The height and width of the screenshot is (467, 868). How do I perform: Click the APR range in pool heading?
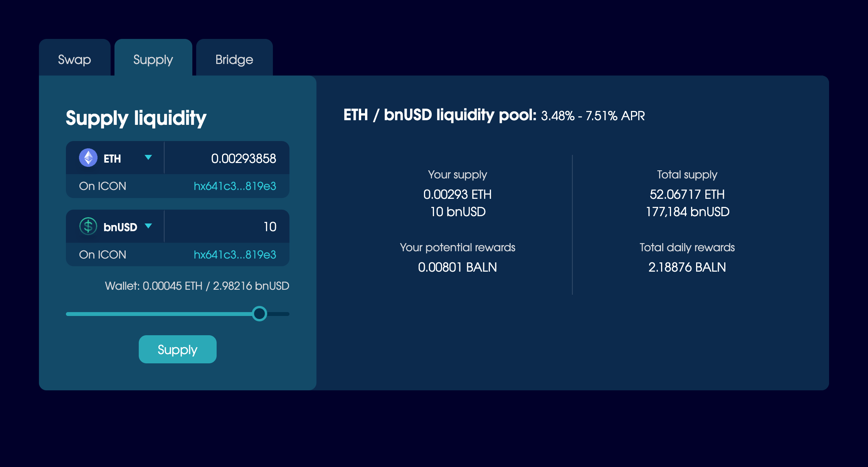point(592,116)
